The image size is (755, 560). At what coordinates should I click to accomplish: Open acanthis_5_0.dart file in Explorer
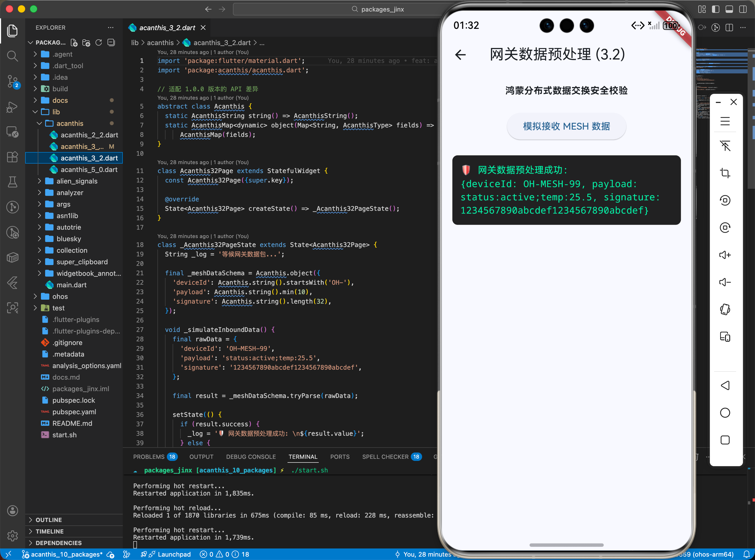89,169
